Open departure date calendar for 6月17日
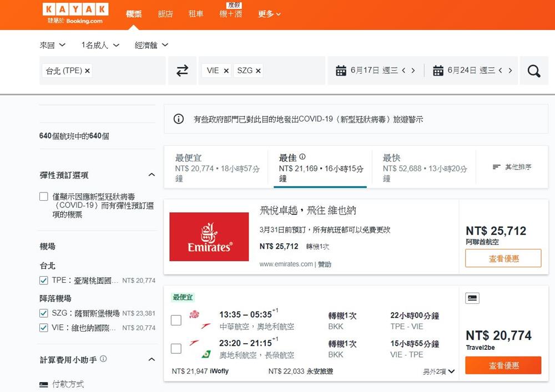 click(x=366, y=70)
